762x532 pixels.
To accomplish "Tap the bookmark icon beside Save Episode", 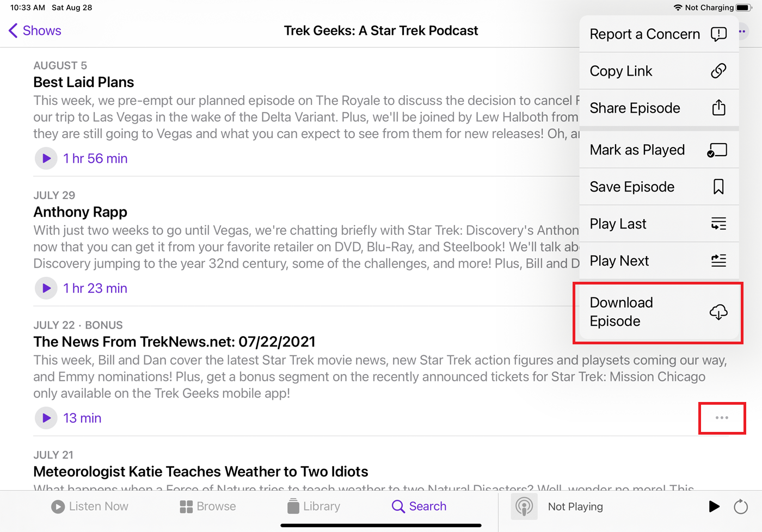I will pos(718,187).
